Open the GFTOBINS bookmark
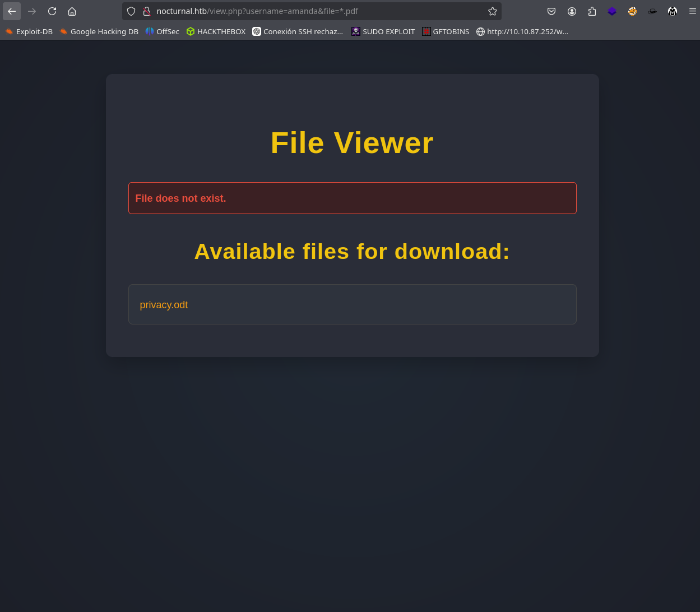This screenshot has height=612, width=700. (x=446, y=31)
